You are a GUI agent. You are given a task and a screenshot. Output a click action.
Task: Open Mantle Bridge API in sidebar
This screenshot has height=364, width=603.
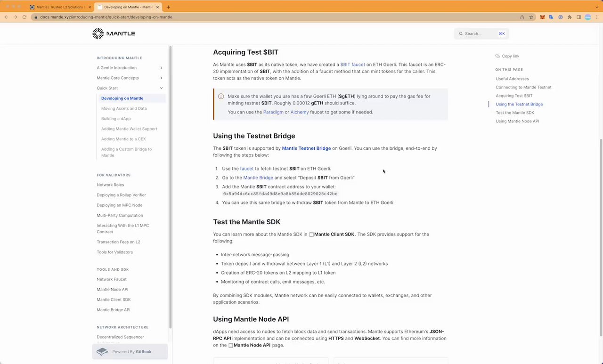[x=113, y=310]
